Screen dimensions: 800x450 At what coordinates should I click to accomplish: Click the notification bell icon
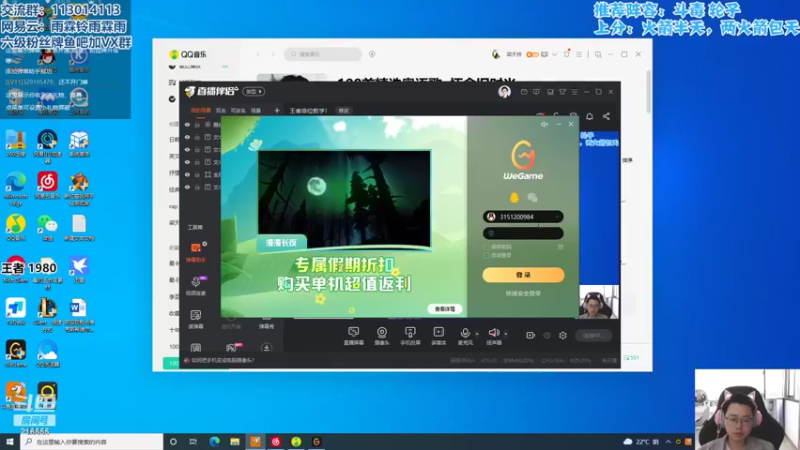589,116
